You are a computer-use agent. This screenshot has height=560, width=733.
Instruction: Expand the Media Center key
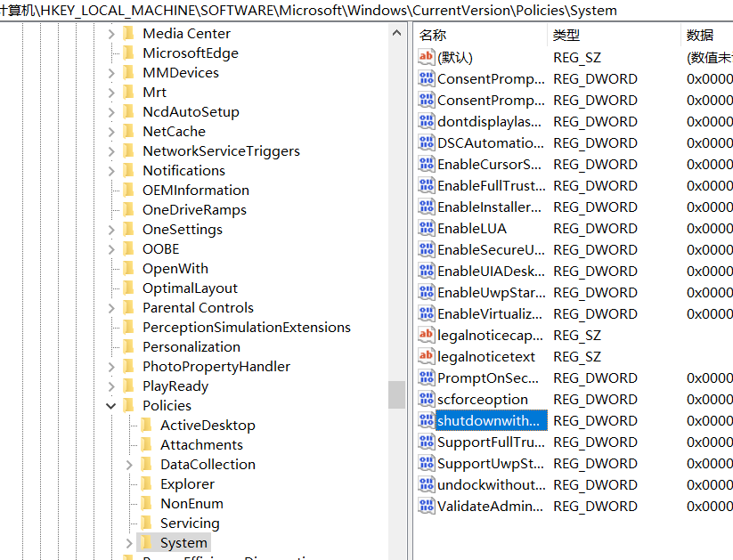pos(111,34)
